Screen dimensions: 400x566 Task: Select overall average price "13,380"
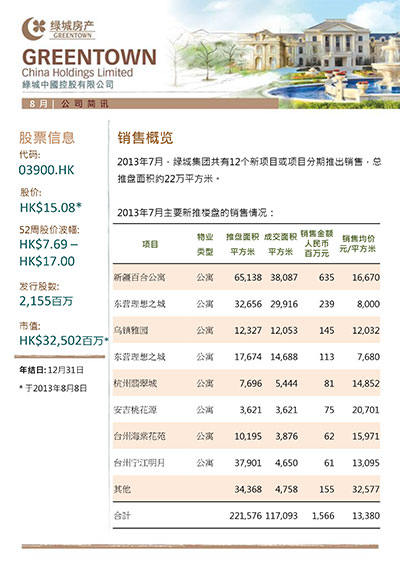pyautogui.click(x=366, y=515)
